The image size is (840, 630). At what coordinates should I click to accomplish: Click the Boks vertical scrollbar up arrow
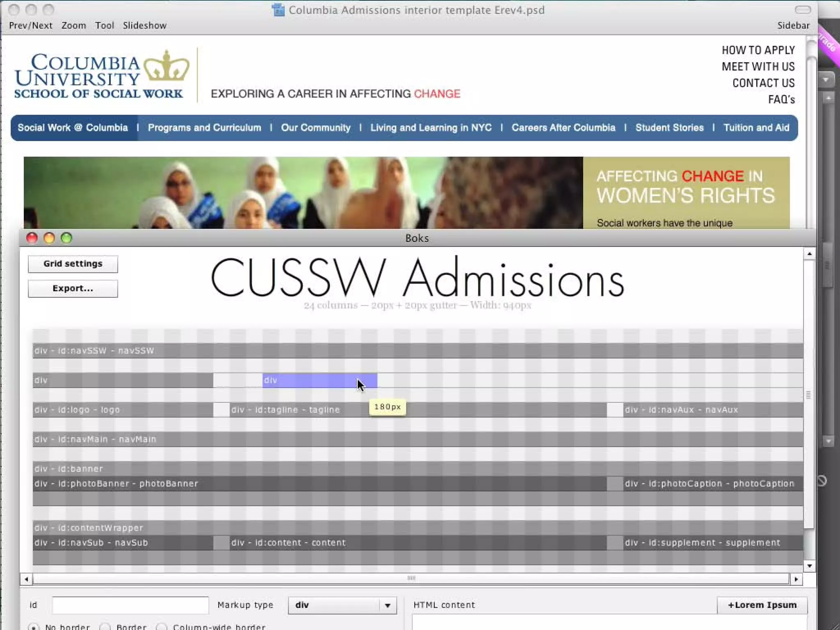(809, 254)
